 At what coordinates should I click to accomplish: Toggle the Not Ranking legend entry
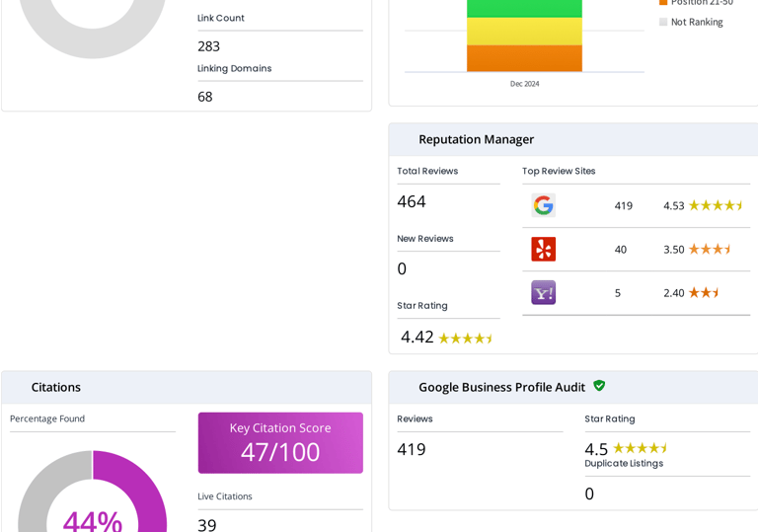[691, 22]
